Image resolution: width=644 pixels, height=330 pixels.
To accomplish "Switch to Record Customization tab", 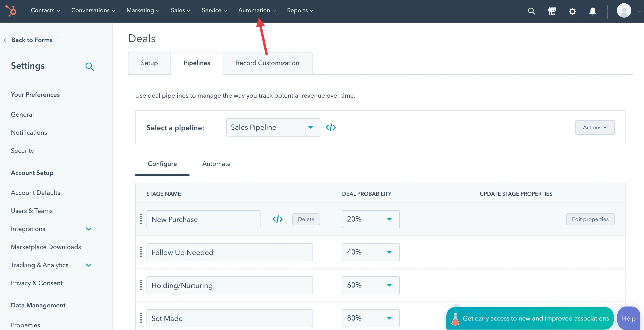I will click(268, 63).
